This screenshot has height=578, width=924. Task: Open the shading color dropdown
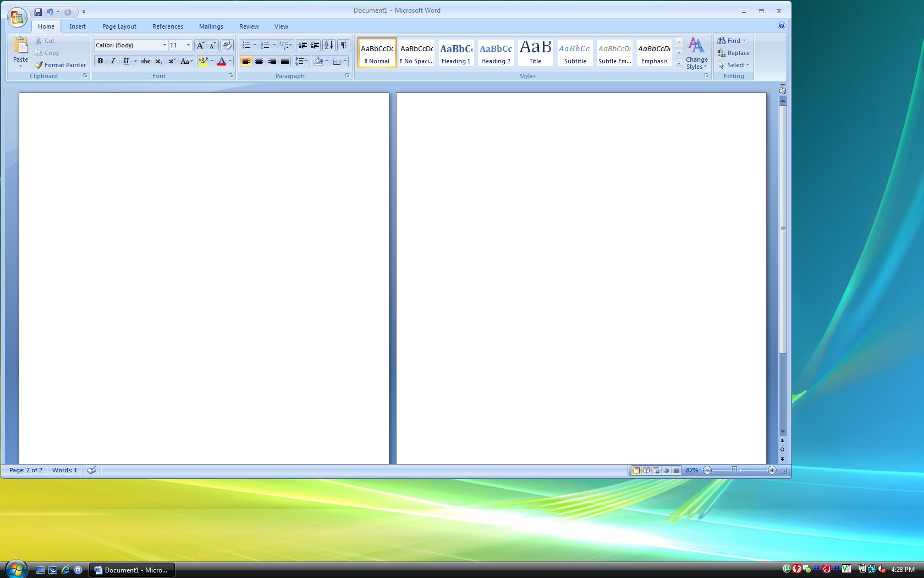(x=327, y=61)
